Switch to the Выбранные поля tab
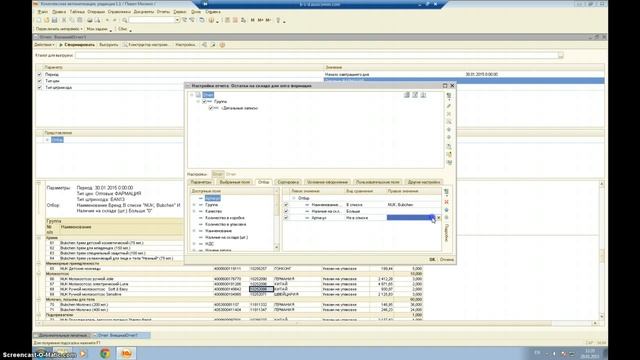Viewport: 640px width, 360px height. pyautogui.click(x=235, y=182)
